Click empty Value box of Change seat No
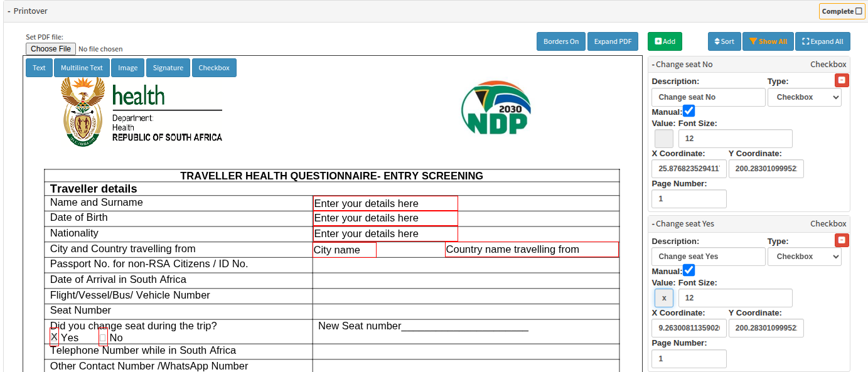868x372 pixels. [664, 139]
